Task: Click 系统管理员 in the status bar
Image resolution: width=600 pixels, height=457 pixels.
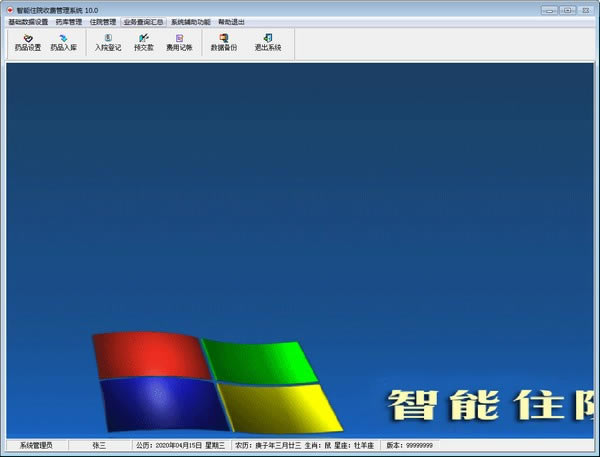Action: 36,446
